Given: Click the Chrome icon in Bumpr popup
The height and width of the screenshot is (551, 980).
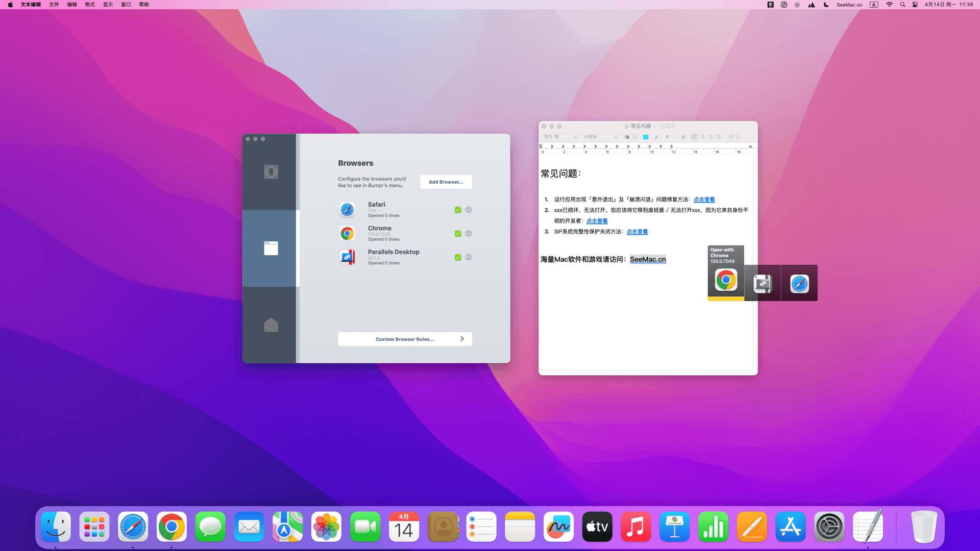Looking at the screenshot, I should tap(726, 280).
